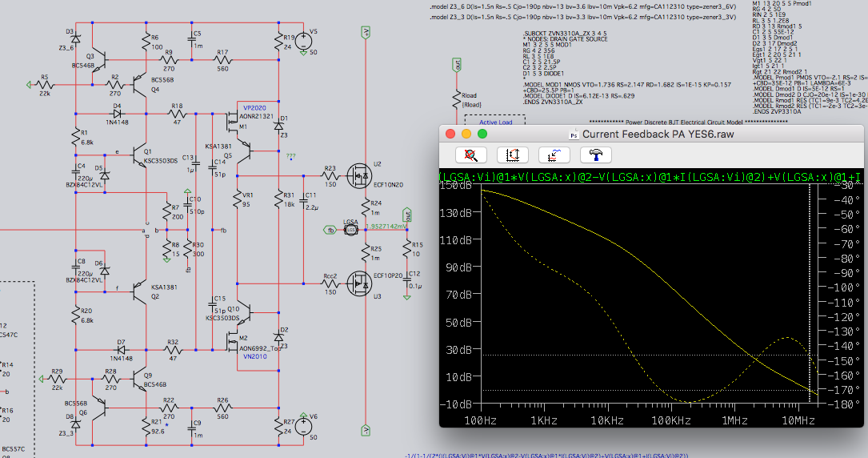Click the zoom-to-fit magnifier icon in plot toolbar
868x458 pixels.
pyautogui.click(x=472, y=155)
